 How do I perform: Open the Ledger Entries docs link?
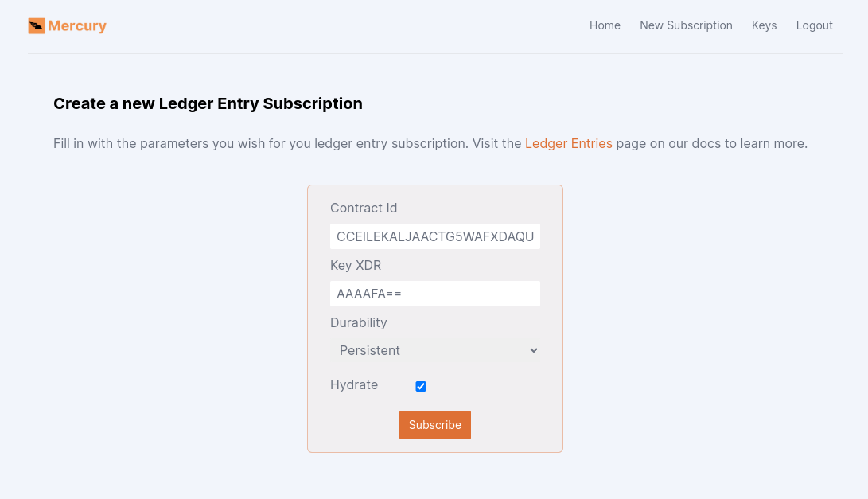click(568, 144)
